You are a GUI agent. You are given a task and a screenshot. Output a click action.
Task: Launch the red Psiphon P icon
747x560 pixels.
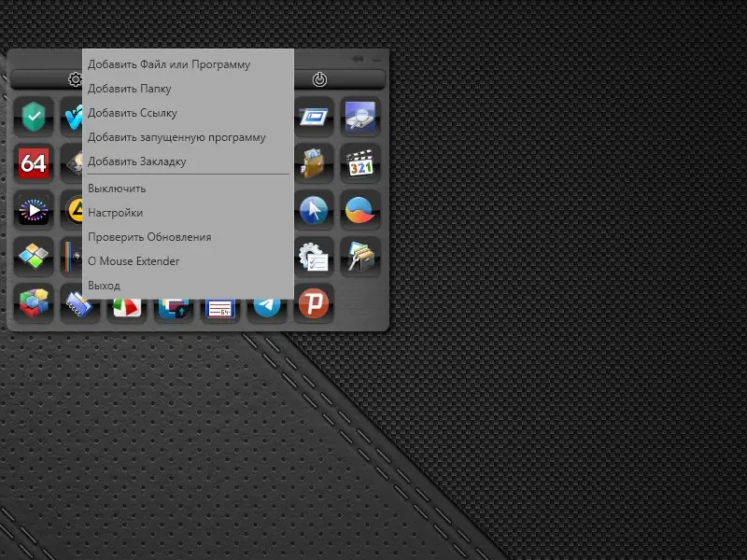tap(314, 303)
